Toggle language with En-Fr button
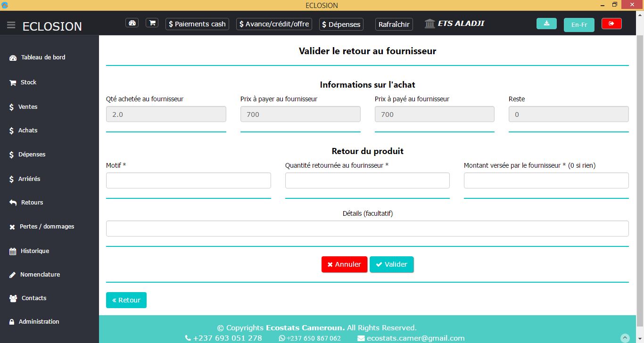The image size is (644, 343). pos(579,24)
